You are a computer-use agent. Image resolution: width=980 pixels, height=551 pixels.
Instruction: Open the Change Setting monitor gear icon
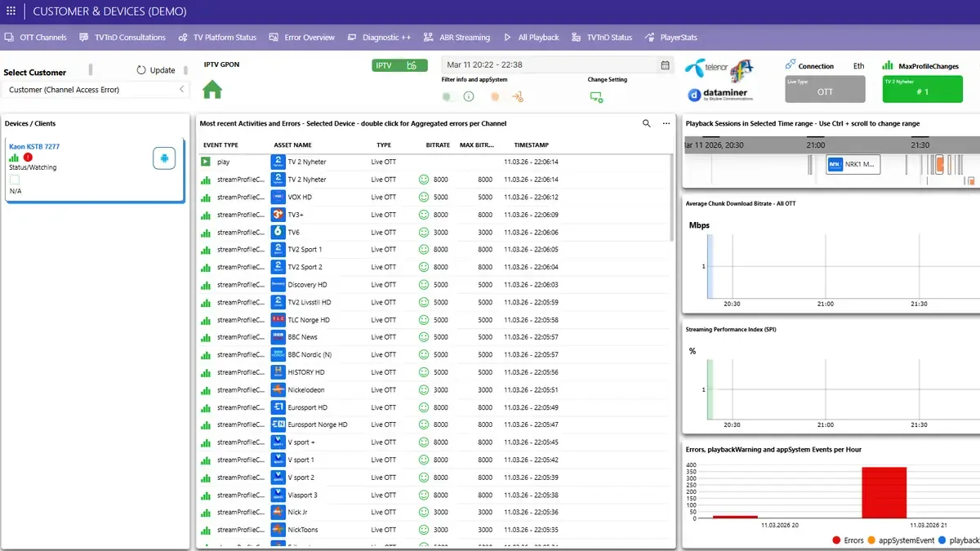click(x=596, y=97)
